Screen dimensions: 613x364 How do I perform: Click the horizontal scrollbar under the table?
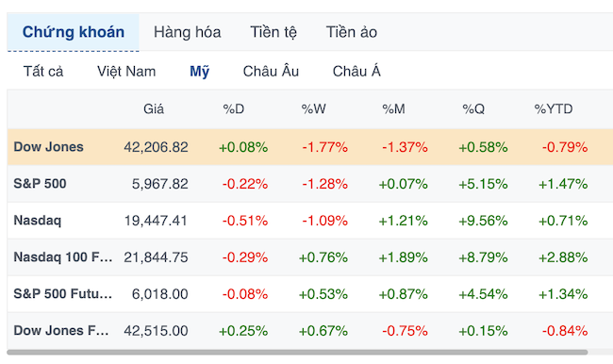coord(297,353)
